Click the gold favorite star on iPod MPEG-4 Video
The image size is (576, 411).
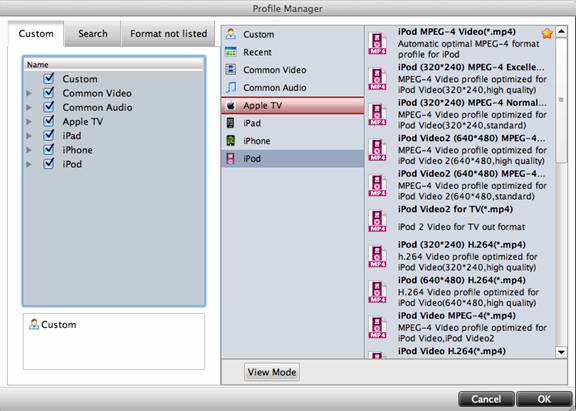click(547, 34)
